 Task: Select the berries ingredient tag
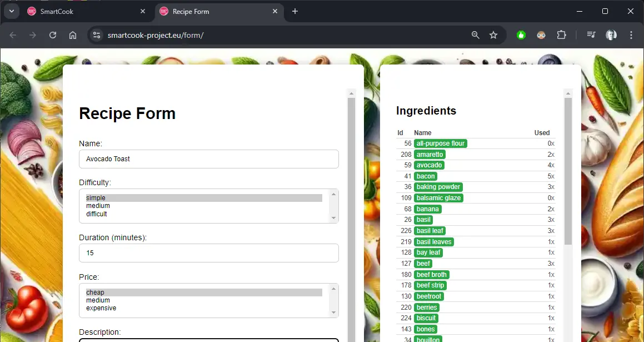pyautogui.click(x=427, y=308)
